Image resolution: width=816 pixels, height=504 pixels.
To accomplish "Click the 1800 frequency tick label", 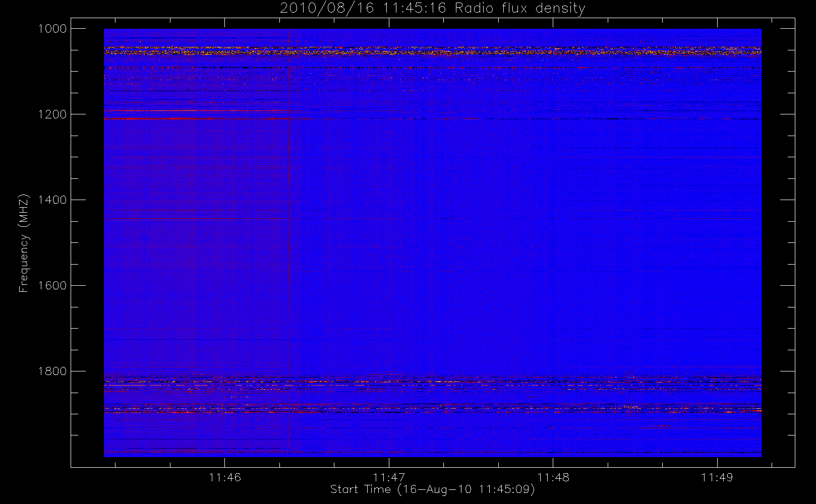I will point(52,371).
